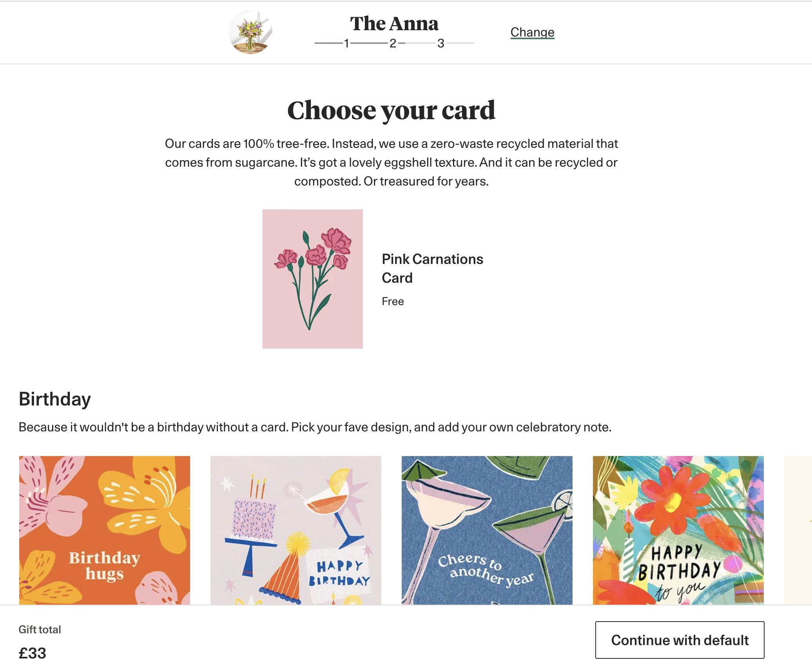Choose the 'Happy Birthday to you' floral card
Image resolution: width=812 pixels, height=669 pixels.
(x=678, y=529)
